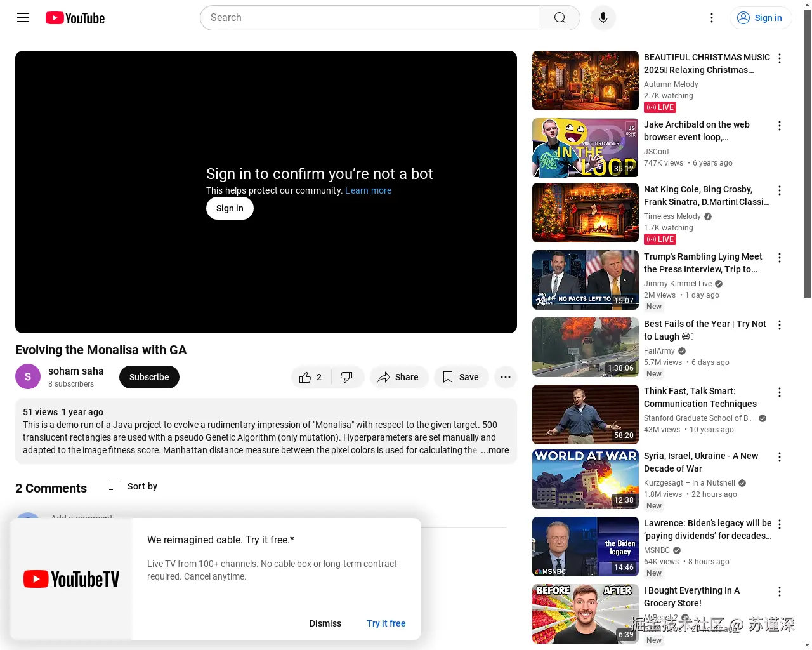Screen dimensions: 812x650
Task: Click JSConf channel name
Action: click(657, 152)
